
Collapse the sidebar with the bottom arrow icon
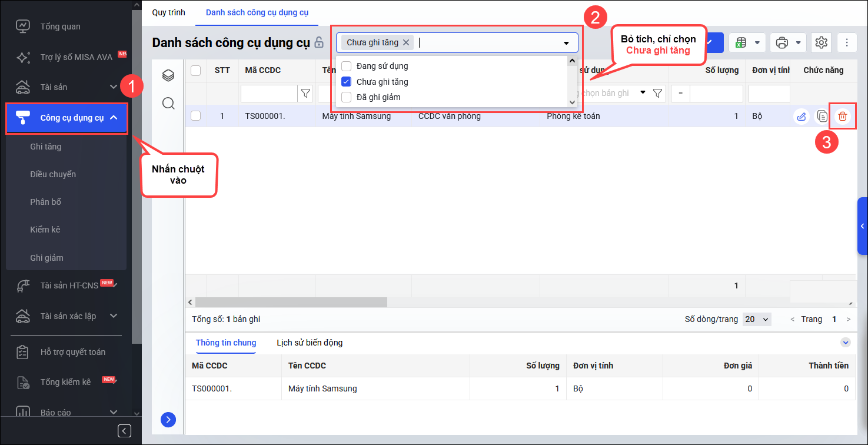click(125, 431)
